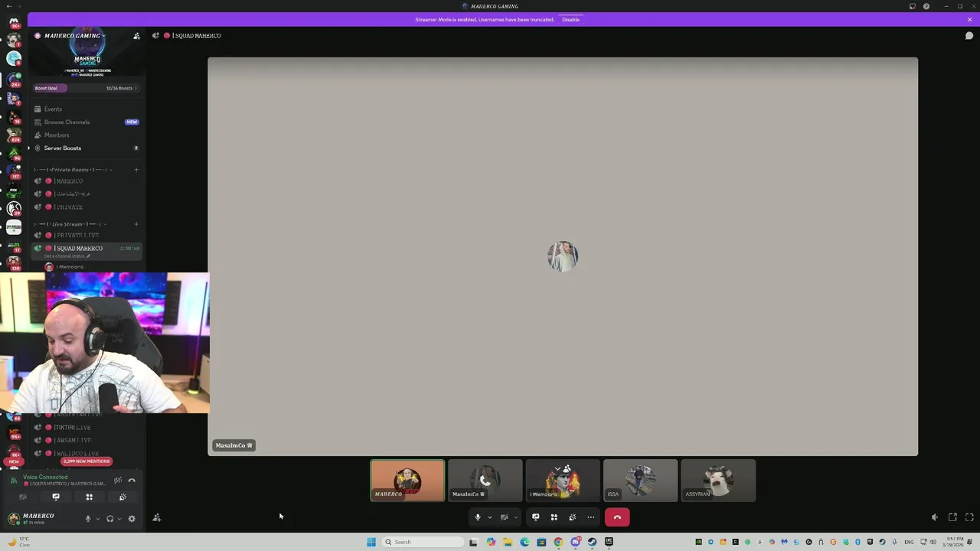Image resolution: width=980 pixels, height=551 pixels.
Task: Open headphone output options arrow in user panel
Action: [119, 519]
